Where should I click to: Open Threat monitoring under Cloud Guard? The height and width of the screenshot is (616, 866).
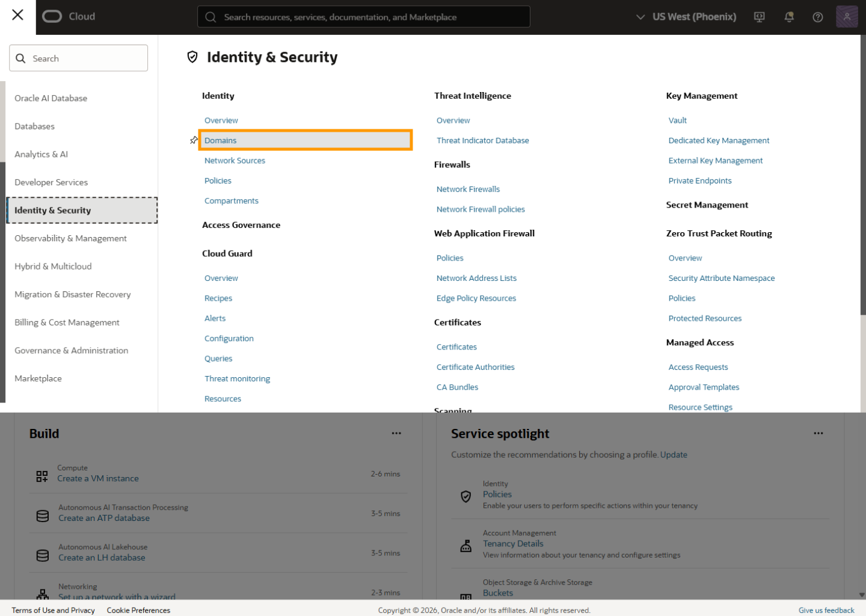pos(238,379)
